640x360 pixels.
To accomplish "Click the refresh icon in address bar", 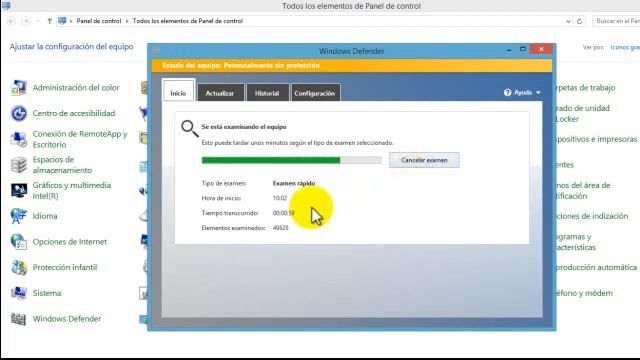I will 579,21.
